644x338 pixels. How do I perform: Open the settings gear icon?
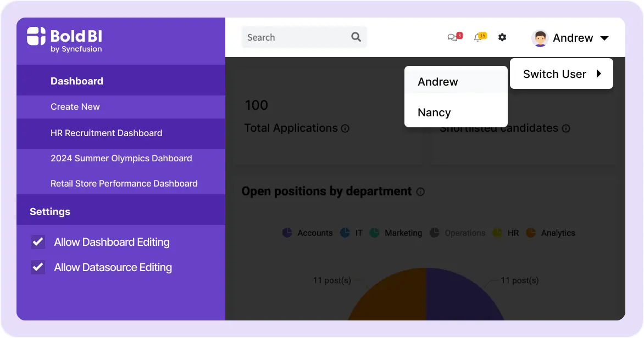(502, 37)
